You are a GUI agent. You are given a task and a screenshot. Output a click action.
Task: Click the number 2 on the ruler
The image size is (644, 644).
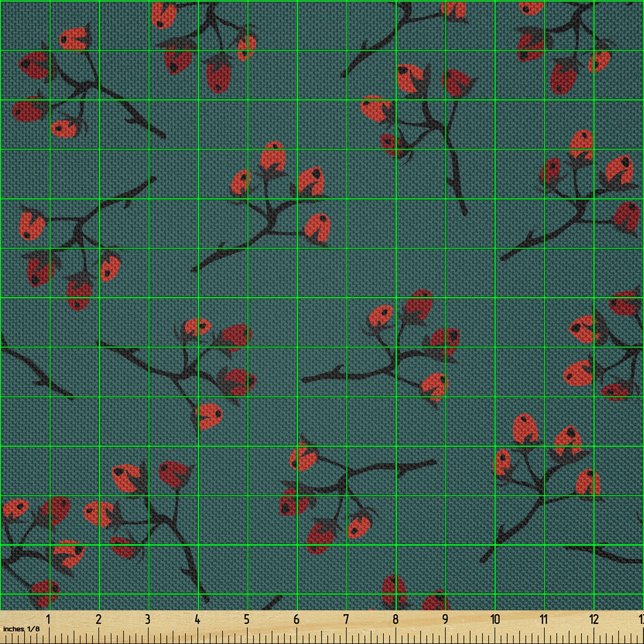[98, 619]
